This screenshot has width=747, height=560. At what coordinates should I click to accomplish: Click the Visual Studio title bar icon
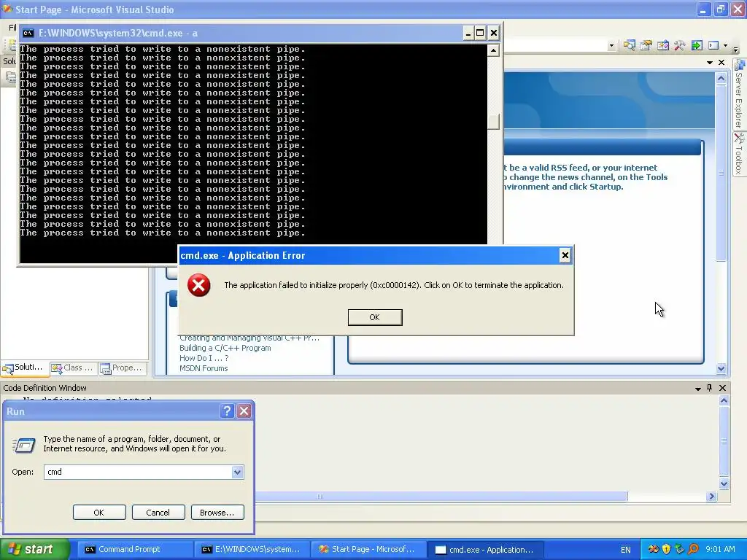click(7, 9)
